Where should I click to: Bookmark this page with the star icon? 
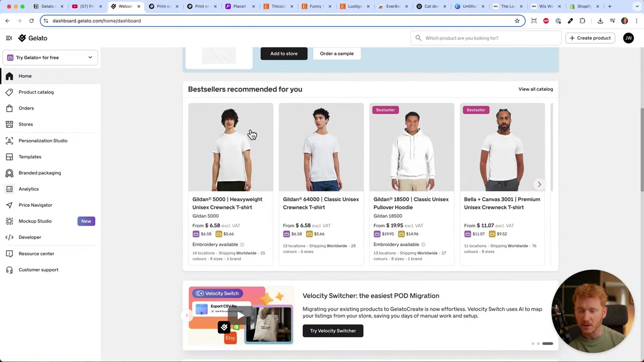pyautogui.click(x=517, y=21)
